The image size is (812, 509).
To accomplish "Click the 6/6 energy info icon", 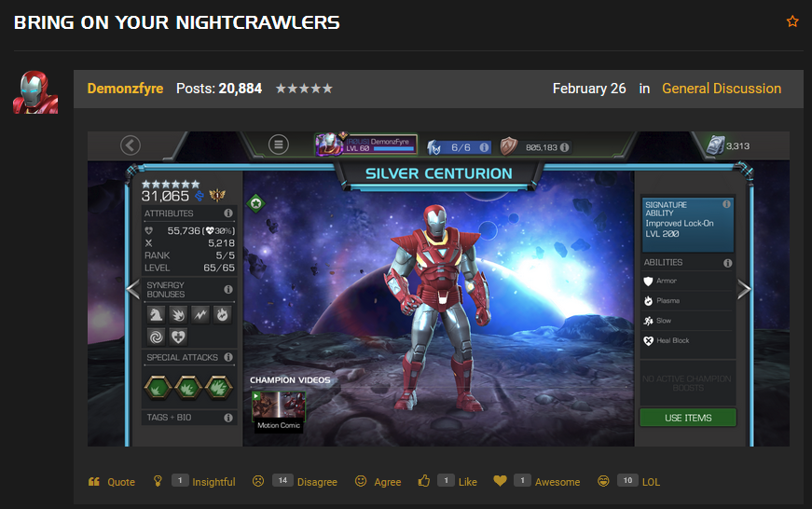I will (x=484, y=147).
